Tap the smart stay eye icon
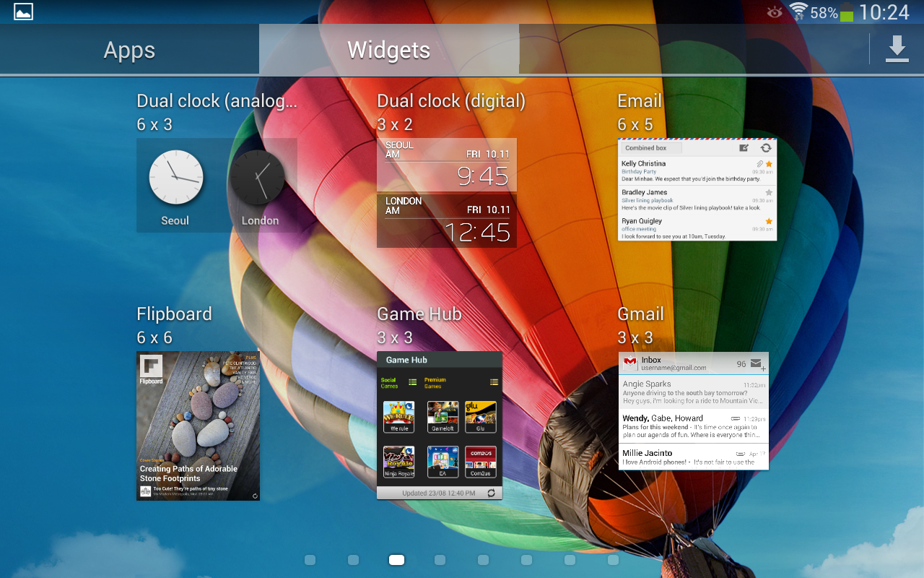Viewport: 924px width, 578px height. click(775, 12)
